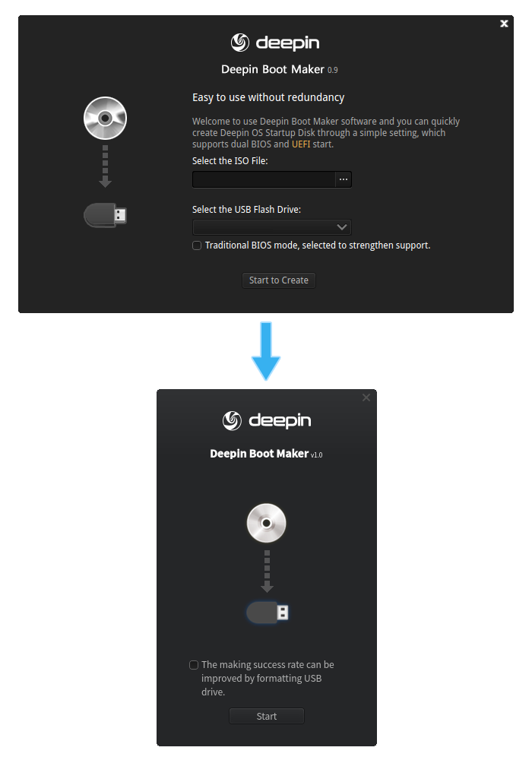Click the dotted arrow between disc and USB in v1.0
This screenshot has height=760, width=532.
pyautogui.click(x=267, y=572)
